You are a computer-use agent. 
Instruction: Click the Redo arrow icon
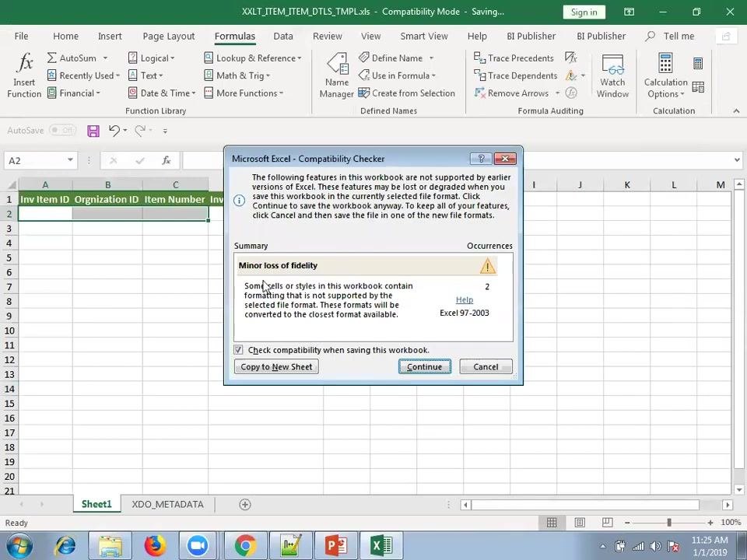point(139,130)
